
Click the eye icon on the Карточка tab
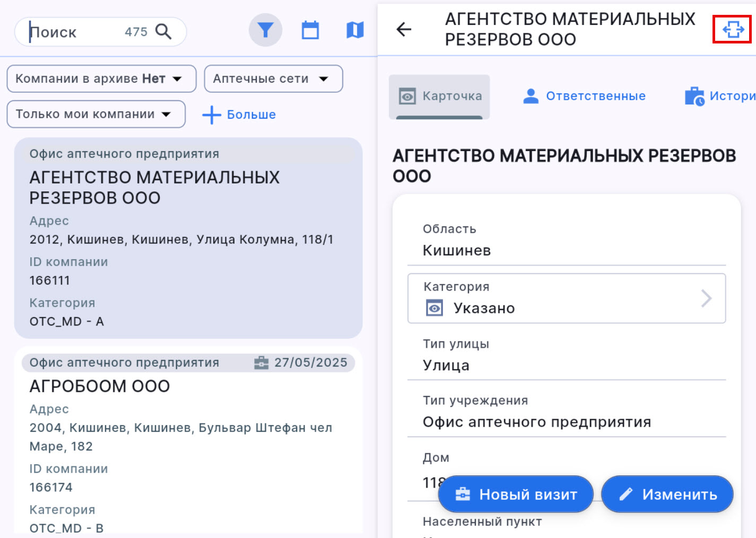407,96
